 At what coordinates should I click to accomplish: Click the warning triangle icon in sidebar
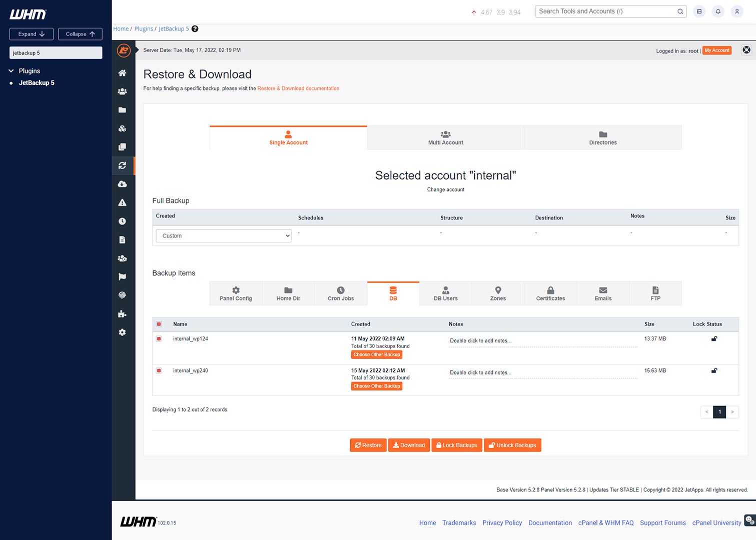(x=122, y=202)
